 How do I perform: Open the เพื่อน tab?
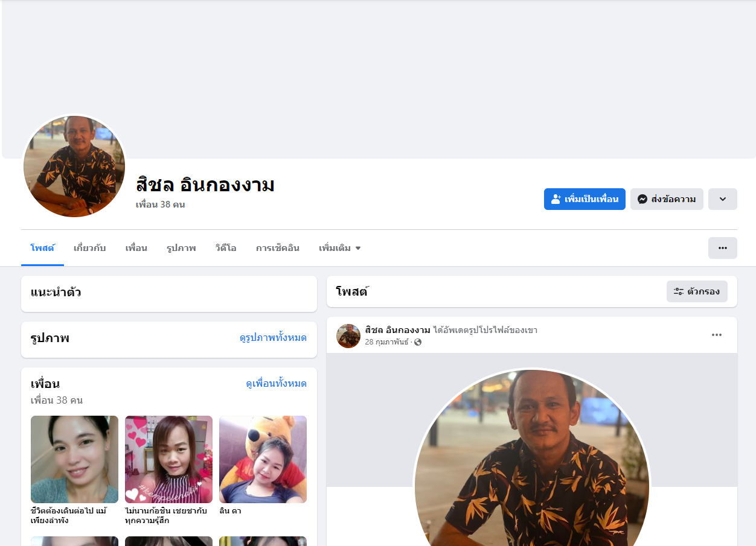coord(136,248)
